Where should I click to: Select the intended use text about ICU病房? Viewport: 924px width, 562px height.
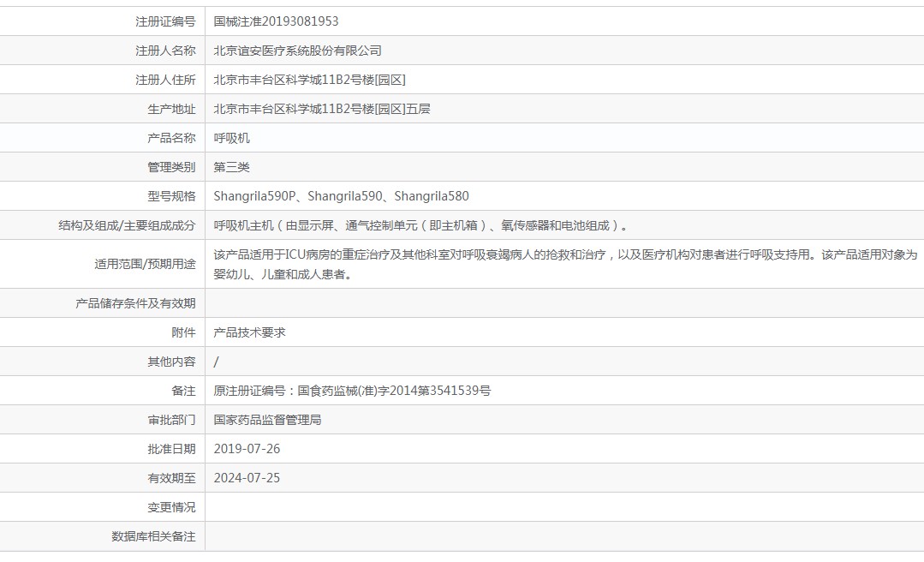pos(566,264)
